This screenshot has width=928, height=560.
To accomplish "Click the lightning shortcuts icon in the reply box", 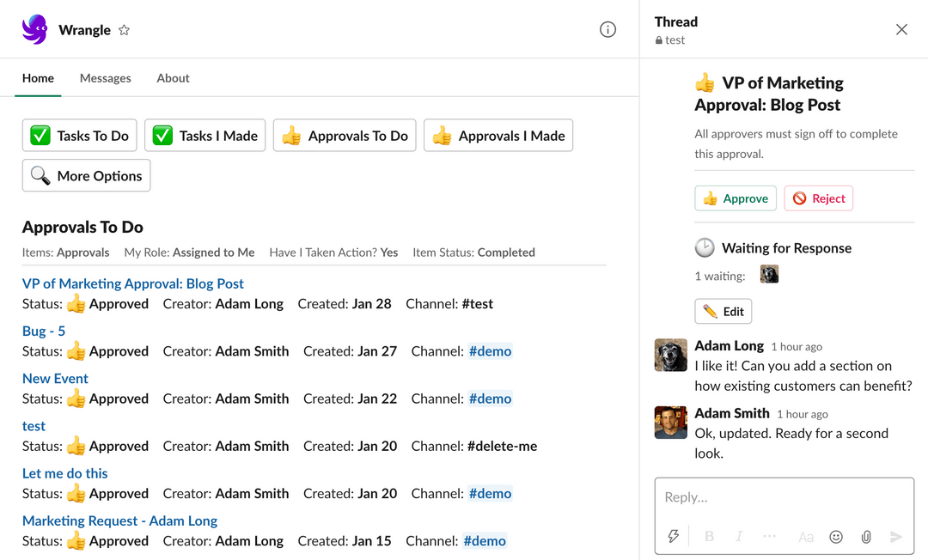I will click(x=674, y=536).
